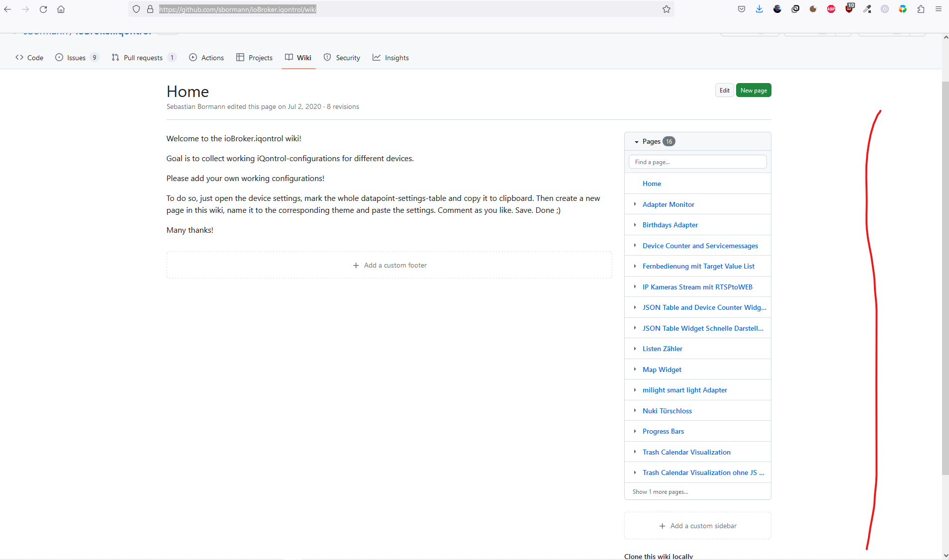
Task: Expand Progress Bars page outline
Action: [x=635, y=431]
